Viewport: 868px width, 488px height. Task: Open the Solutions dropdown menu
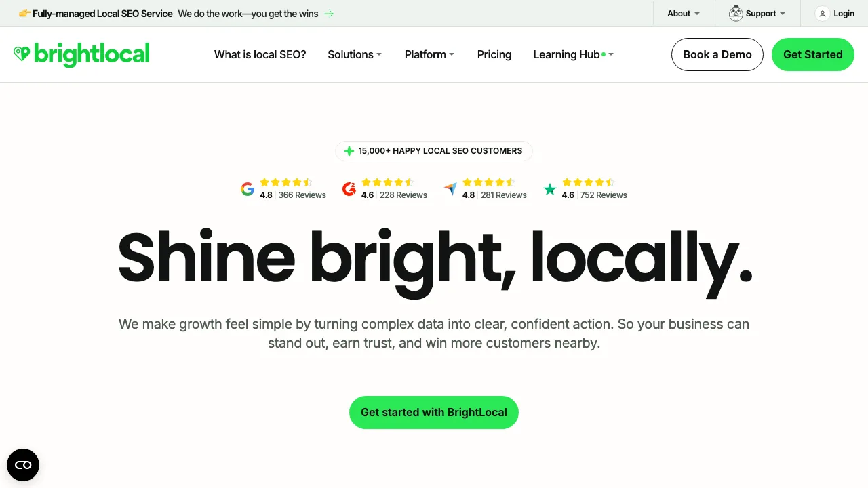[x=355, y=54]
